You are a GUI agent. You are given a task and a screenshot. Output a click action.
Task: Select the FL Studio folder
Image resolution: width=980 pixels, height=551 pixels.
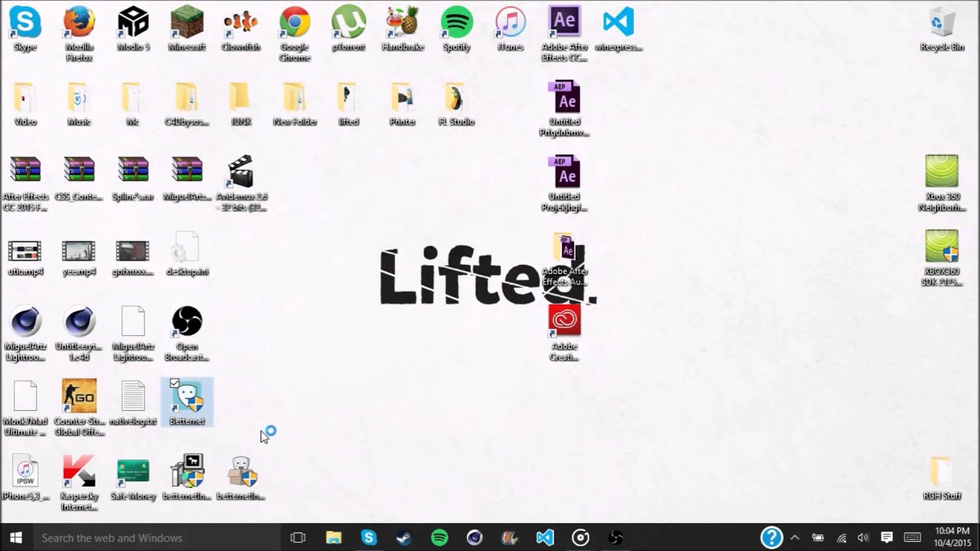point(456,104)
